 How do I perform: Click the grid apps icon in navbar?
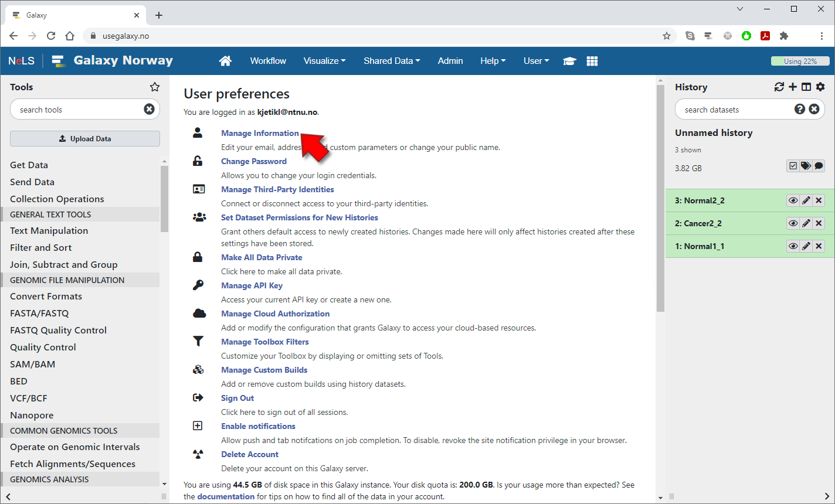[592, 61]
